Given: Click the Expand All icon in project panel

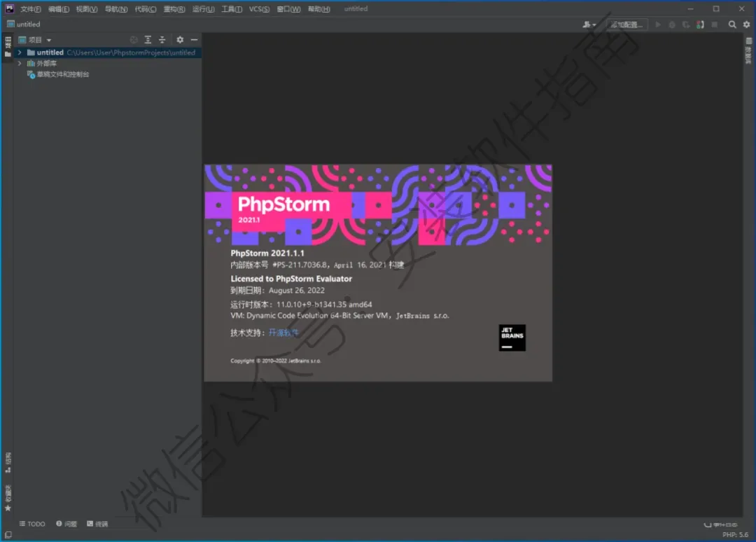Looking at the screenshot, I should click(x=148, y=40).
